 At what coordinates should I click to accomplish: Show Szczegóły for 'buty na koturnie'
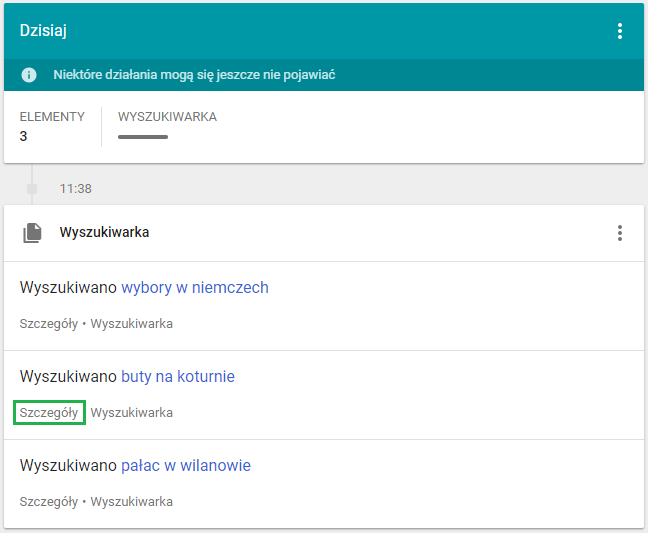coord(48,413)
